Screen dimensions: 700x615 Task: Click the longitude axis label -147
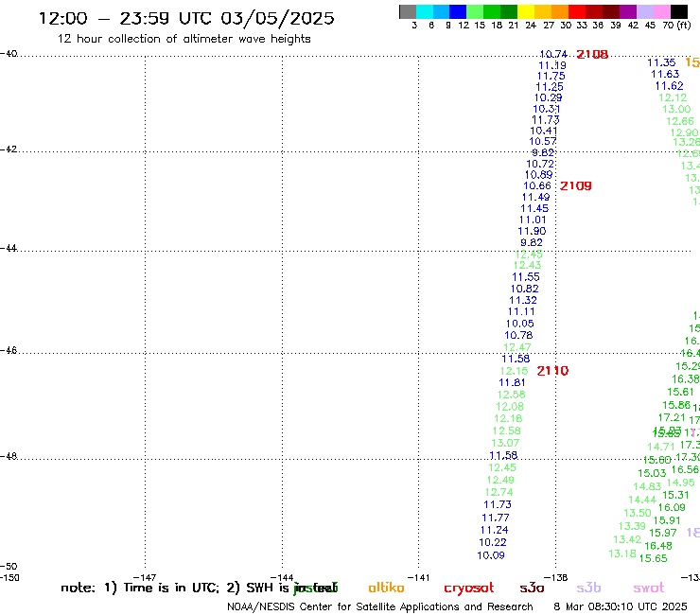click(145, 578)
